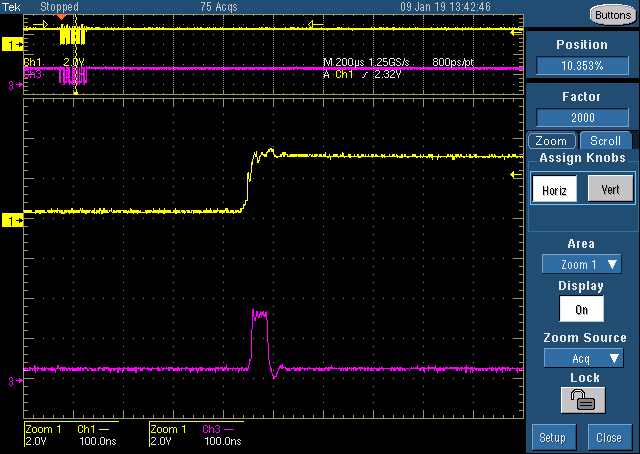
Task: Switch to the Scroll tab
Action: (605, 141)
